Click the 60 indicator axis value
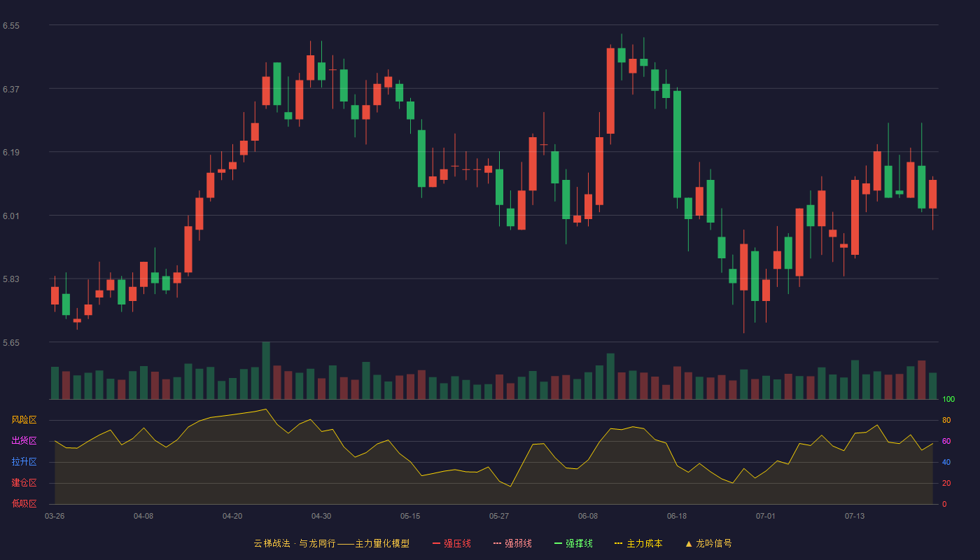980x560 pixels. 946,441
